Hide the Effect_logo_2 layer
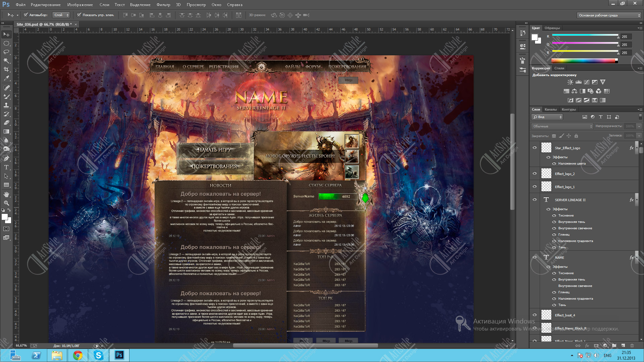 [x=535, y=174]
